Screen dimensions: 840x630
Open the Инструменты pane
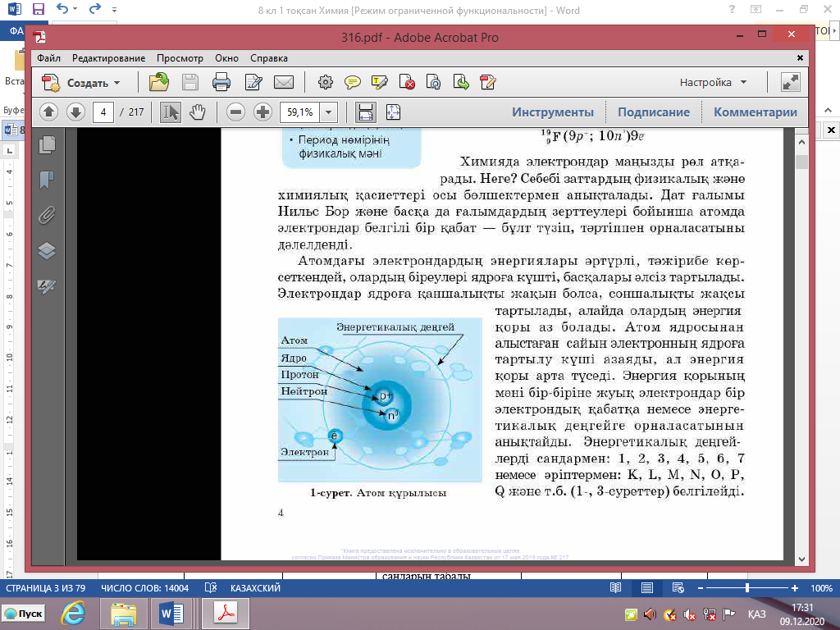coord(553,112)
